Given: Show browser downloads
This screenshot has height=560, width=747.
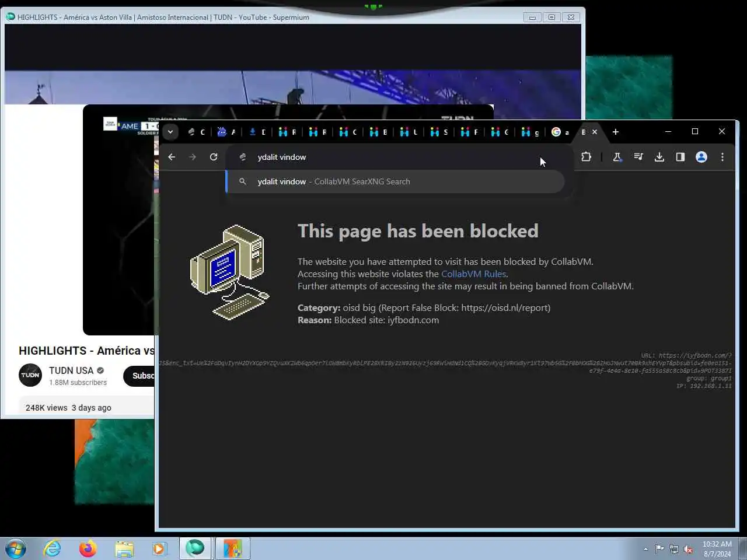Looking at the screenshot, I should coord(659,157).
